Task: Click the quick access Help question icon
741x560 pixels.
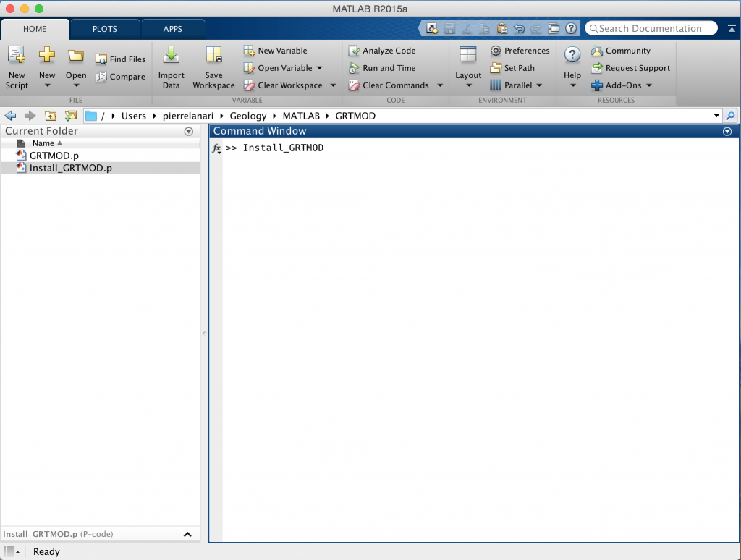Action: pos(571,29)
